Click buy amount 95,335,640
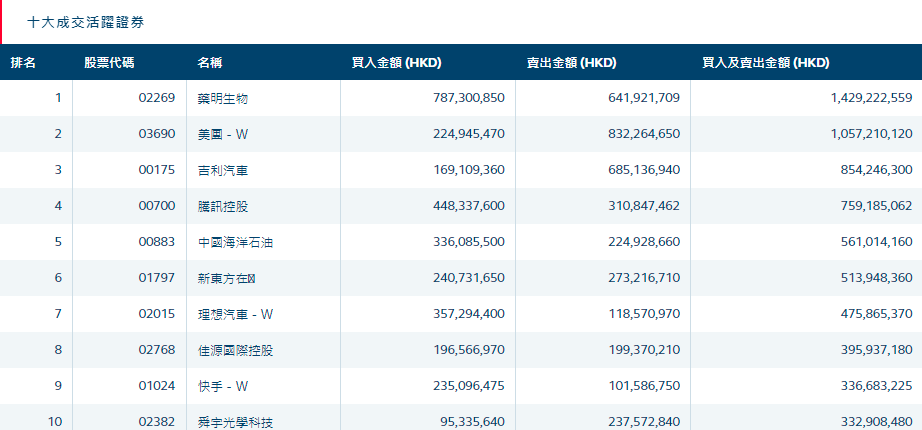This screenshot has height=430, width=922. [472, 422]
